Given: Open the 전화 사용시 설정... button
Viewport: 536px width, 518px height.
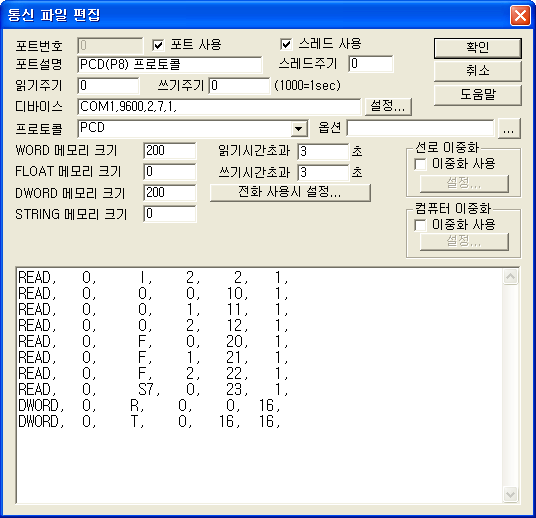Looking at the screenshot, I should point(290,192).
